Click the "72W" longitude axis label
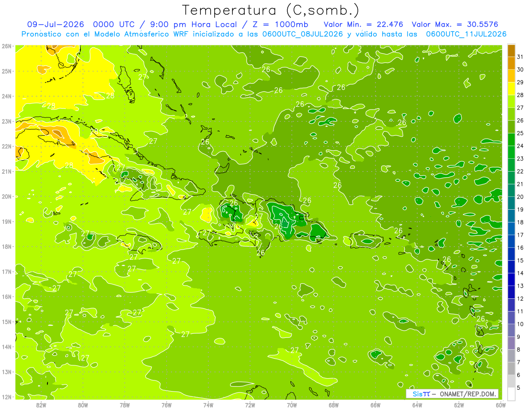The height and width of the screenshot is (411, 532). [250, 405]
